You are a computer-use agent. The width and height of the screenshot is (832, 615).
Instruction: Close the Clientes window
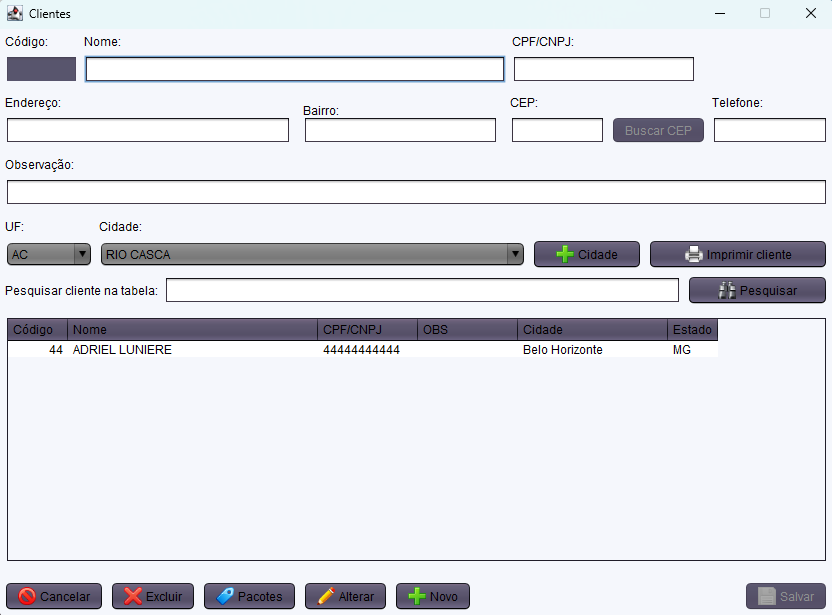[811, 13]
